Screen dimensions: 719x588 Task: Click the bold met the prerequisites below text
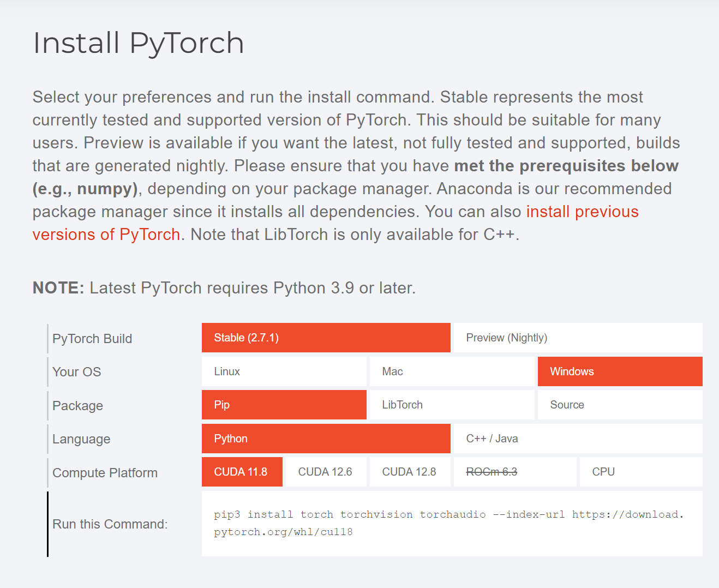(x=566, y=166)
